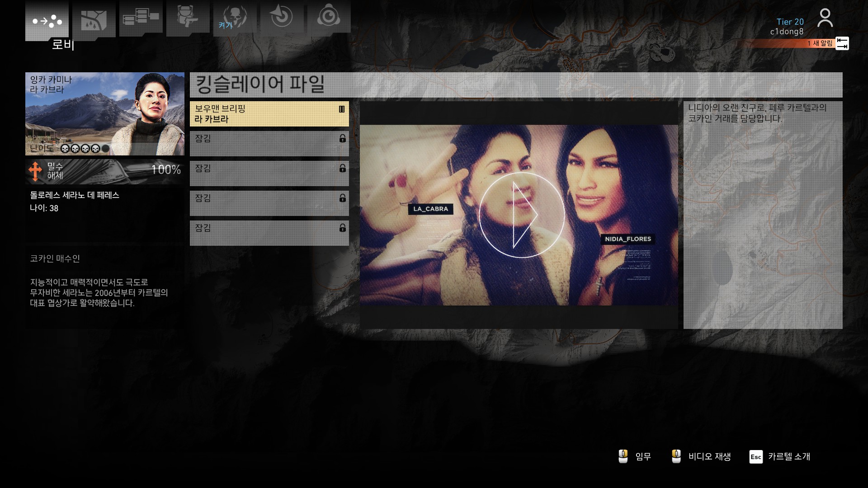Screen dimensions: 868x488
Task: Click the 밀수 해체 100% progress bar
Action: pos(104,171)
